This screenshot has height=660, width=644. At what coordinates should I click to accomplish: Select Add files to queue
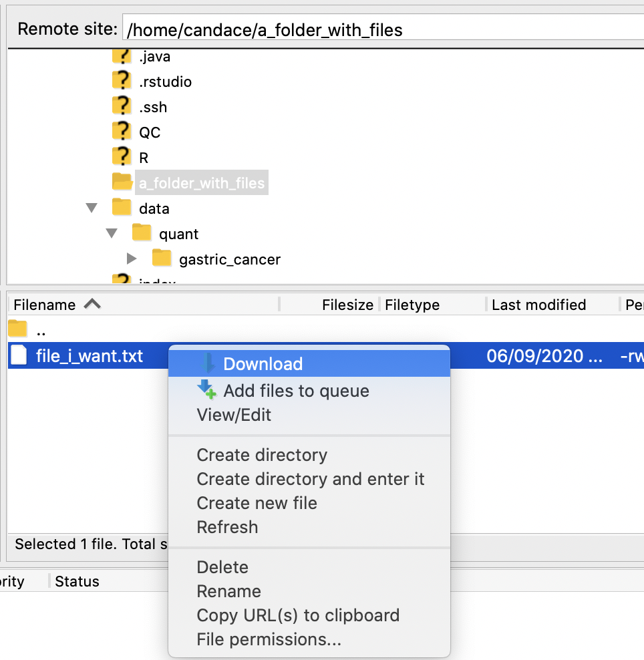[x=296, y=391]
